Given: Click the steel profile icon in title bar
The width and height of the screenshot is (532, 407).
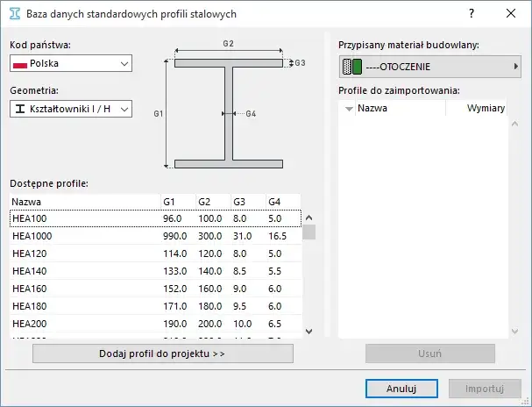Looking at the screenshot, I should click(14, 14).
